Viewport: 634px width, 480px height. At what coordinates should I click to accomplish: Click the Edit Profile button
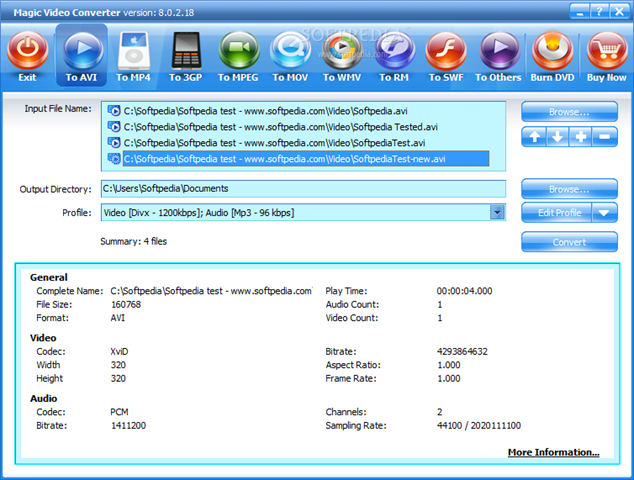pyautogui.click(x=557, y=213)
